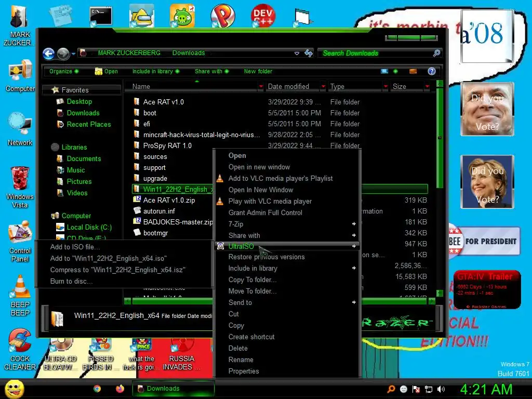
Task: Open the red P application shortcut
Action: (x=222, y=16)
